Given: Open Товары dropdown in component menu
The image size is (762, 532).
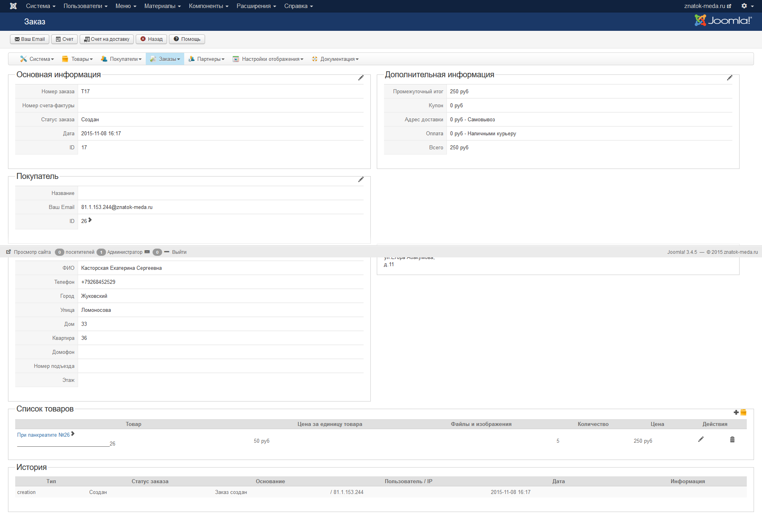Looking at the screenshot, I should click(78, 59).
